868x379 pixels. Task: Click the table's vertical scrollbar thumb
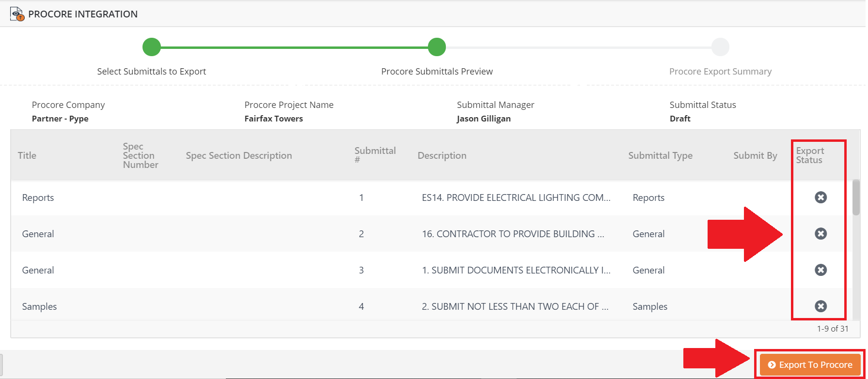(x=856, y=197)
